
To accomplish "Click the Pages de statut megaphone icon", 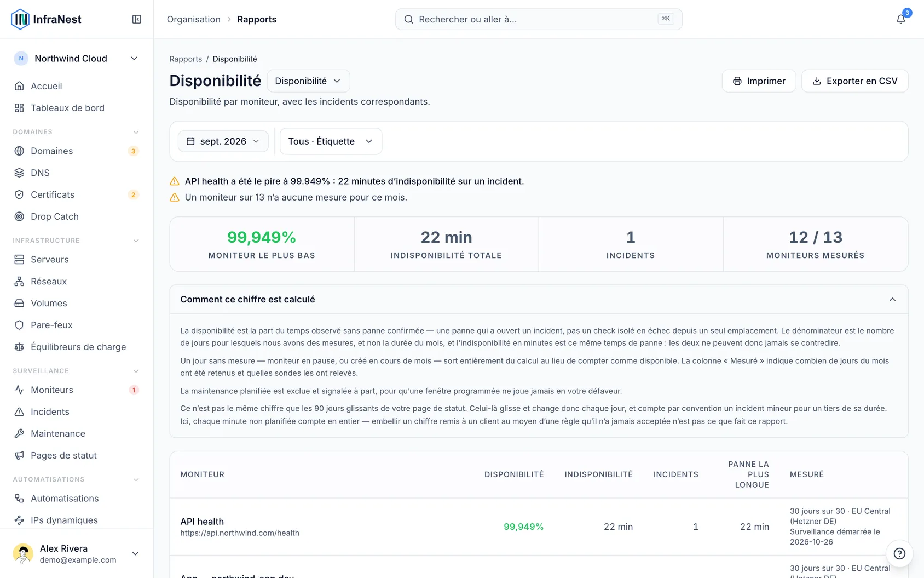I will click(19, 456).
